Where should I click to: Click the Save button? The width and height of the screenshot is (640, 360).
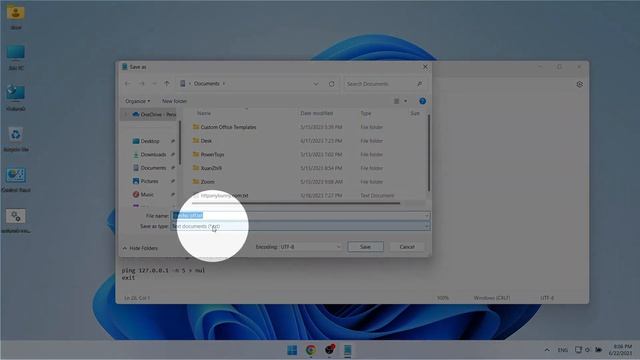365,247
